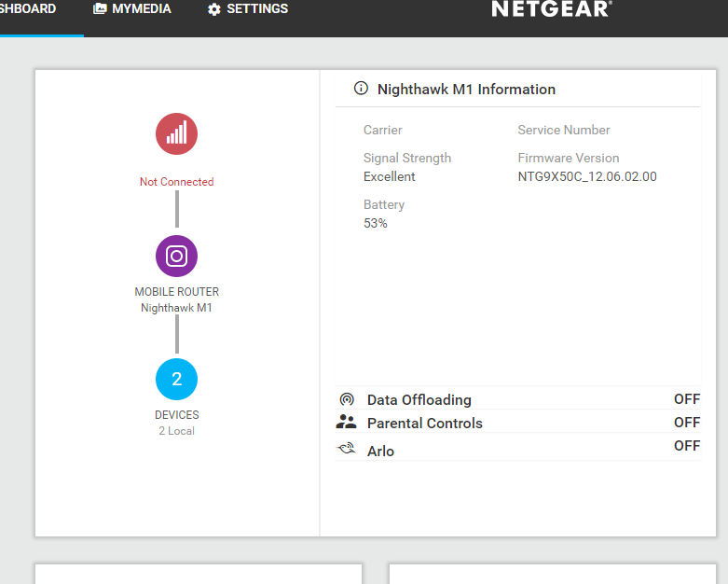Open the Settings menu
728x584 pixels.
(x=256, y=9)
